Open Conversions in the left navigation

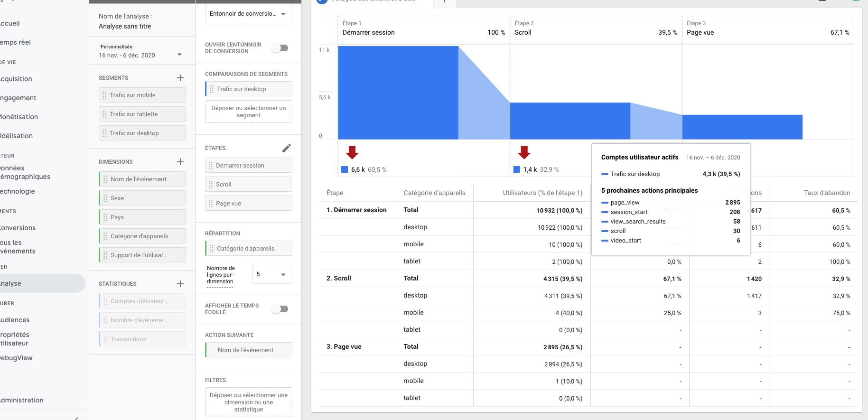pyautogui.click(x=18, y=228)
